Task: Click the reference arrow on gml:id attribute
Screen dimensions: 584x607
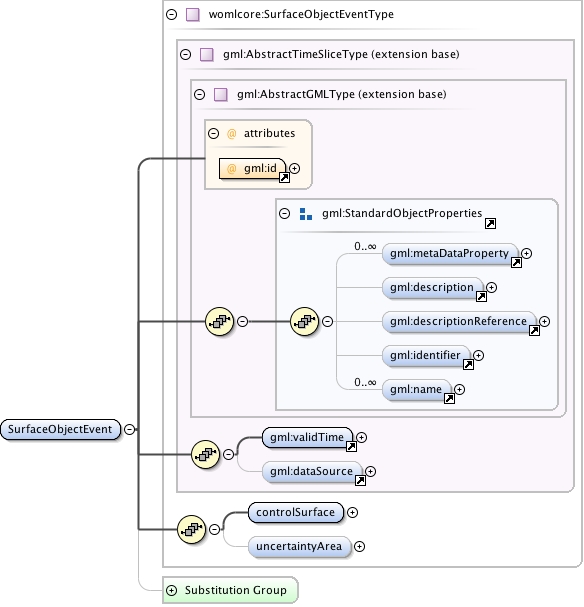Action: tap(284, 178)
